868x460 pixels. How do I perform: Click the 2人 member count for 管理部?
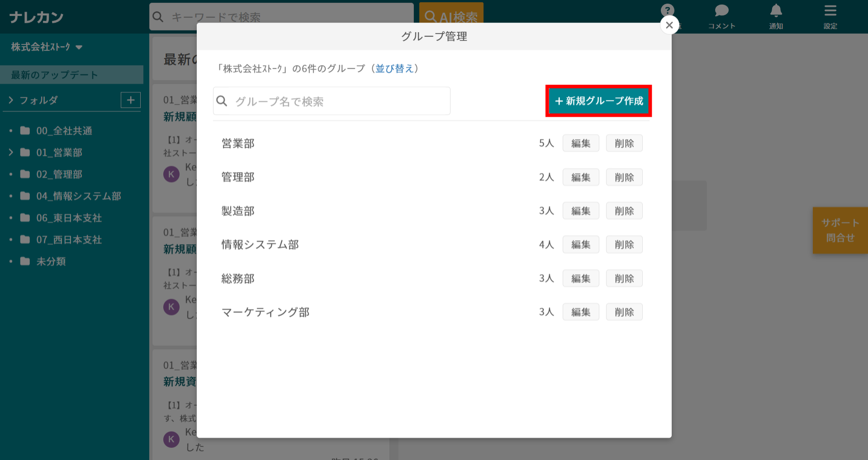(x=546, y=177)
